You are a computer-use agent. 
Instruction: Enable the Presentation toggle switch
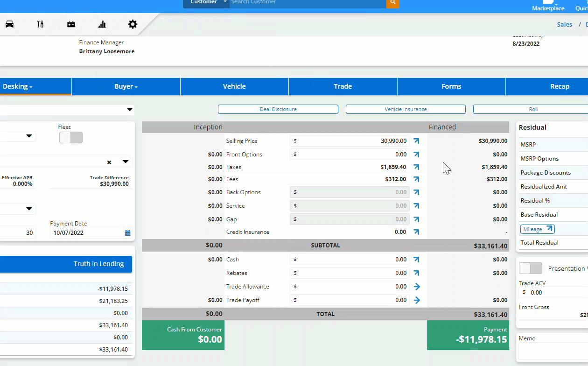point(531,268)
